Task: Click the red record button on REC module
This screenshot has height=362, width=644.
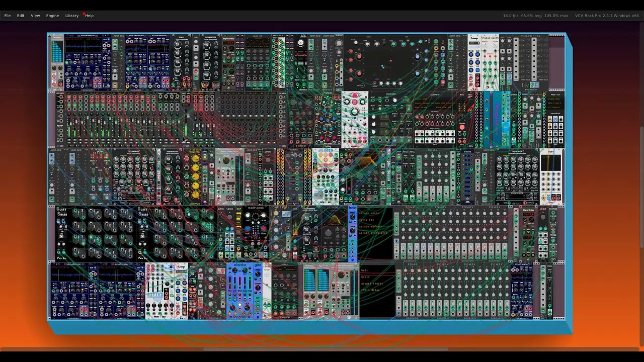Action: click(462, 128)
